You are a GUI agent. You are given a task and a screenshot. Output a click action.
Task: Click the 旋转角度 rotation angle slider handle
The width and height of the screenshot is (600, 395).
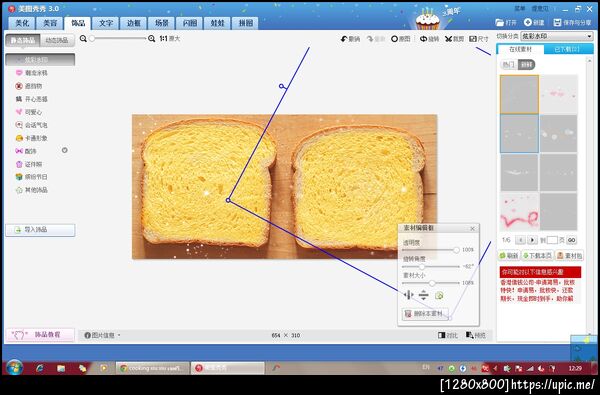422,266
